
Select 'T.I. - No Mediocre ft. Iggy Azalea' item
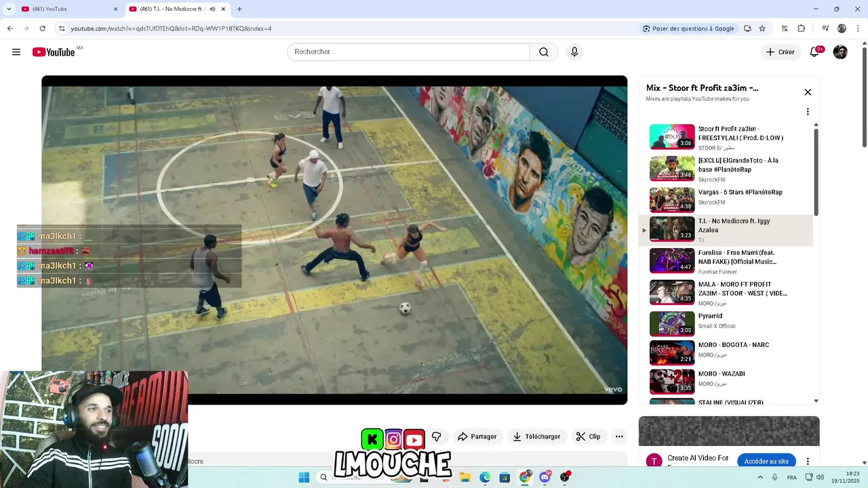coord(727,230)
